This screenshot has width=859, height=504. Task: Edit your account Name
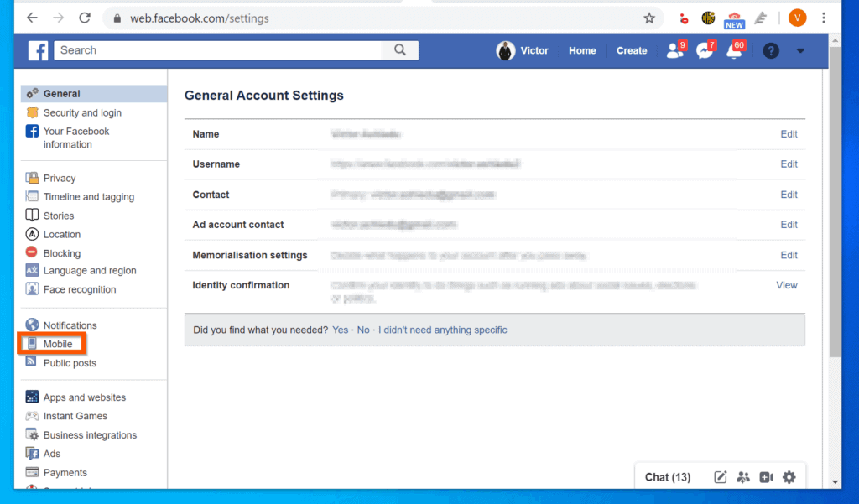tap(788, 134)
